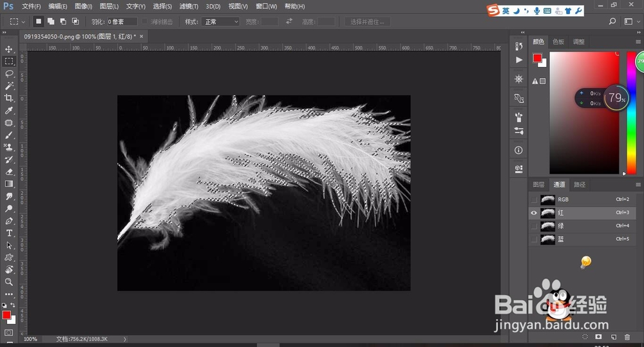
Task: Select the Pen tool
Action: (x=8, y=221)
